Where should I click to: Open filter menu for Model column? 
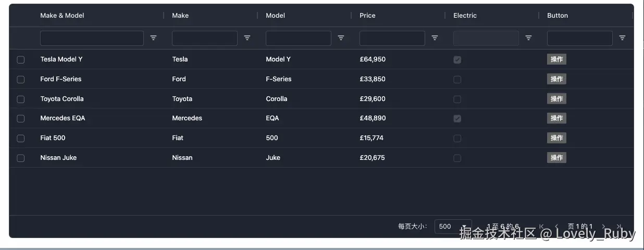click(x=341, y=38)
